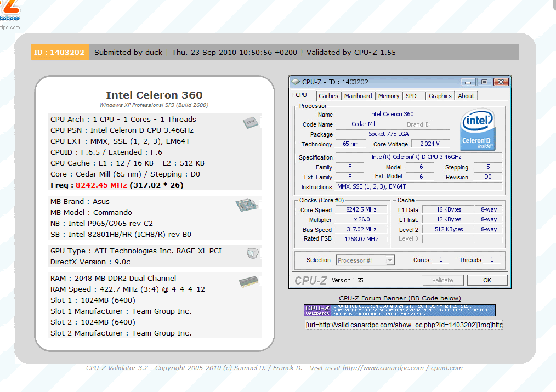This screenshot has width=556, height=392.
Task: Minimize the CPU-Z window
Action: point(468,82)
